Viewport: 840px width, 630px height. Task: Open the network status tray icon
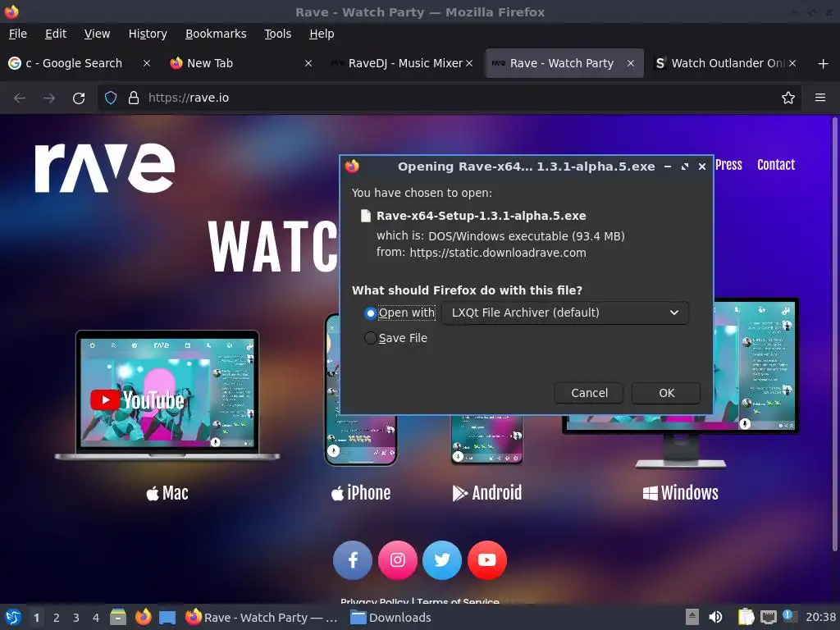point(768,618)
